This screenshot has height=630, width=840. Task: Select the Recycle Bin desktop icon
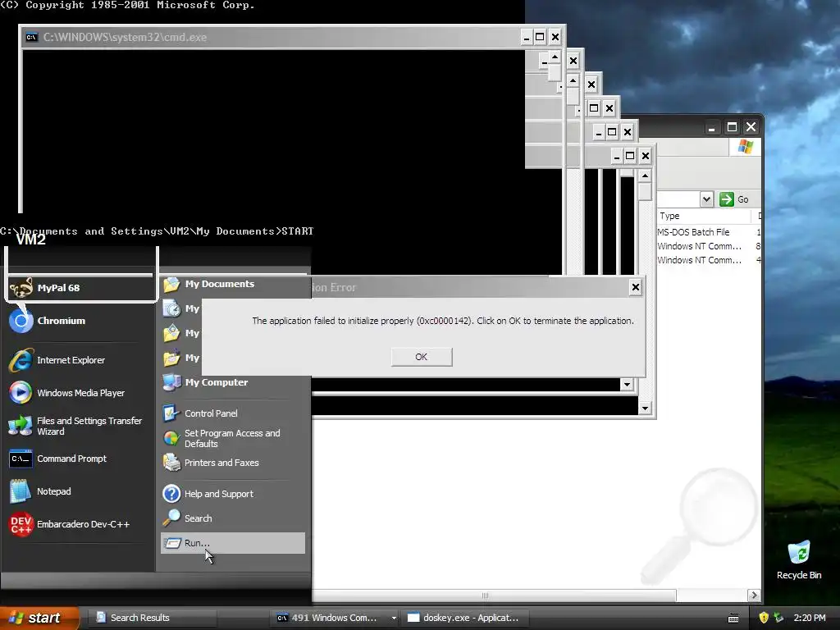[x=799, y=559]
